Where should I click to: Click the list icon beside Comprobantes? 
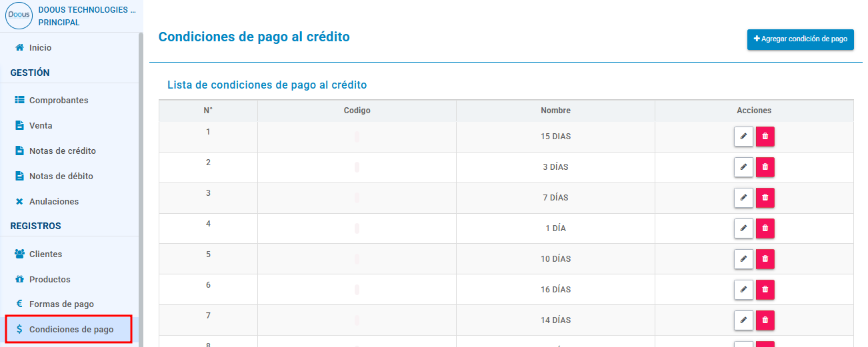pyautogui.click(x=19, y=100)
